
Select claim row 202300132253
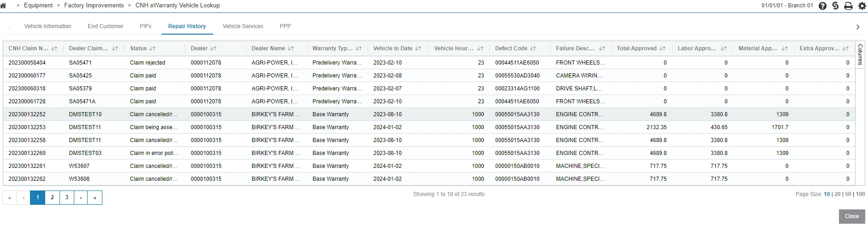(x=27, y=127)
